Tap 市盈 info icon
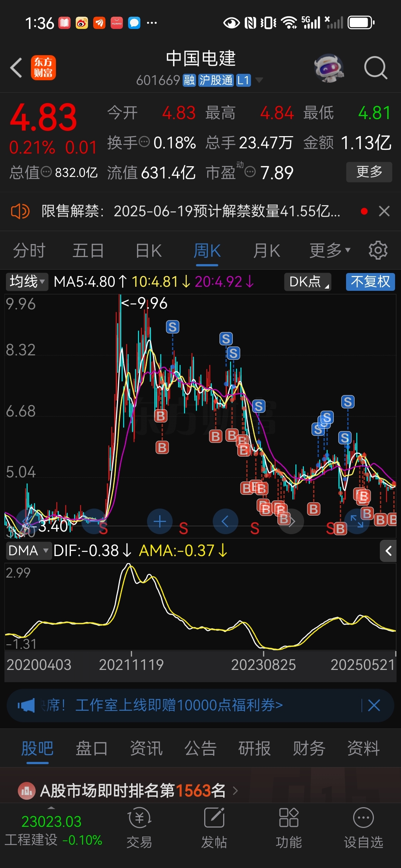The width and height of the screenshot is (401, 868). click(x=250, y=172)
